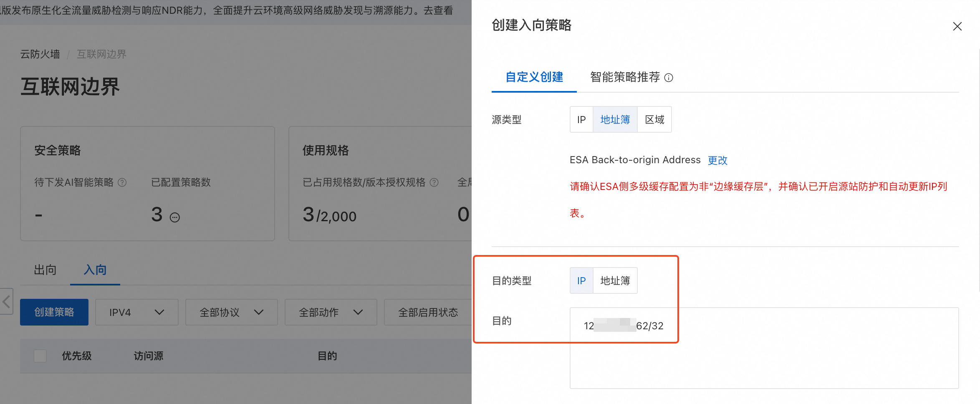Image resolution: width=980 pixels, height=404 pixels.
Task: Close the create inbound policy panel
Action: (x=957, y=26)
